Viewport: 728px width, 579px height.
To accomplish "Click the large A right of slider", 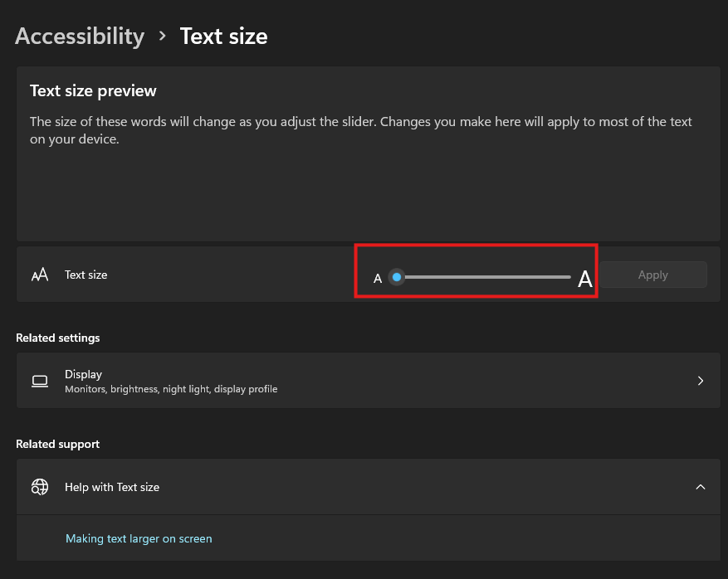I will (584, 280).
